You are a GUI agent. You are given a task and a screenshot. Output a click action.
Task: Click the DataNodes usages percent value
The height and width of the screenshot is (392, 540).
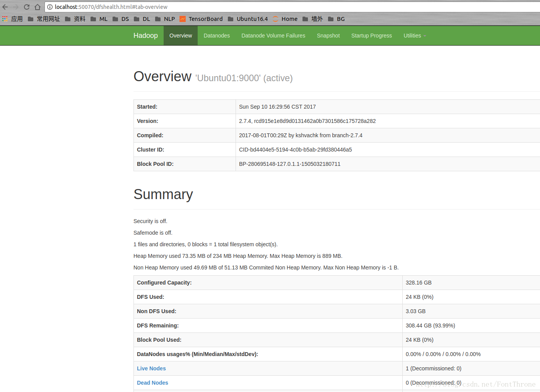(443, 354)
